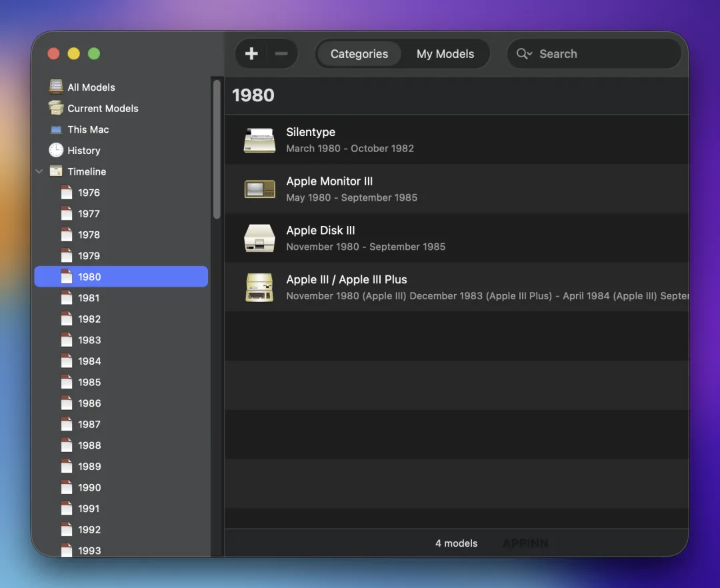Click the All Models stacked computers icon
720x588 pixels.
click(x=56, y=87)
